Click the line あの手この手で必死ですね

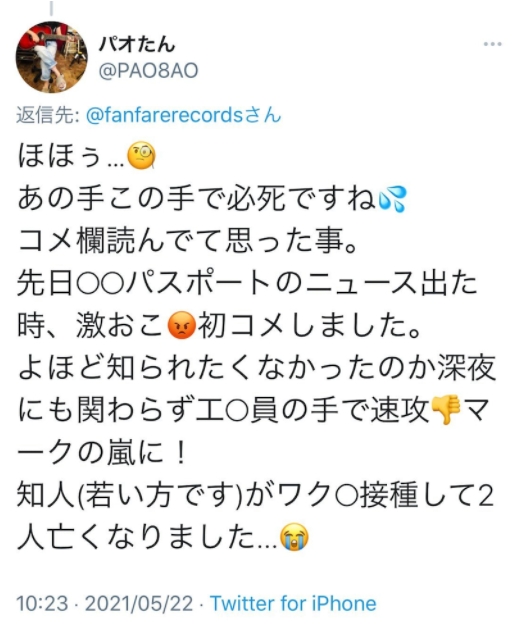tap(212, 199)
